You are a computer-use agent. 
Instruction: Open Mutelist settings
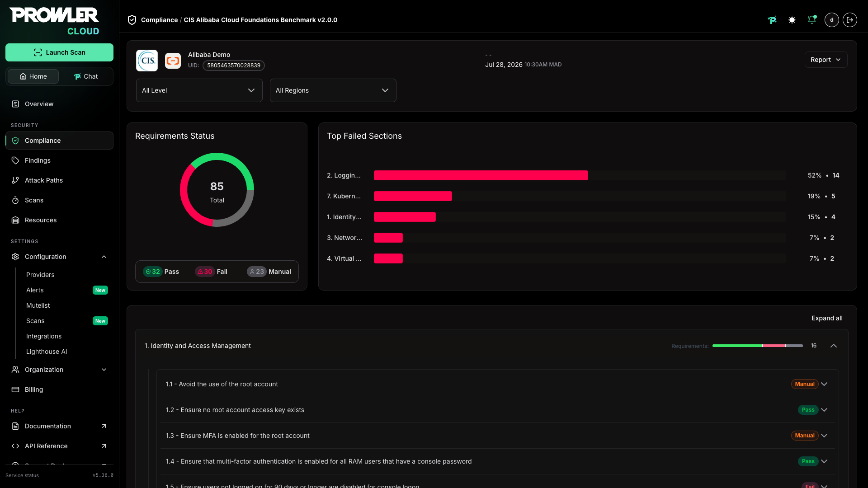[38, 305]
